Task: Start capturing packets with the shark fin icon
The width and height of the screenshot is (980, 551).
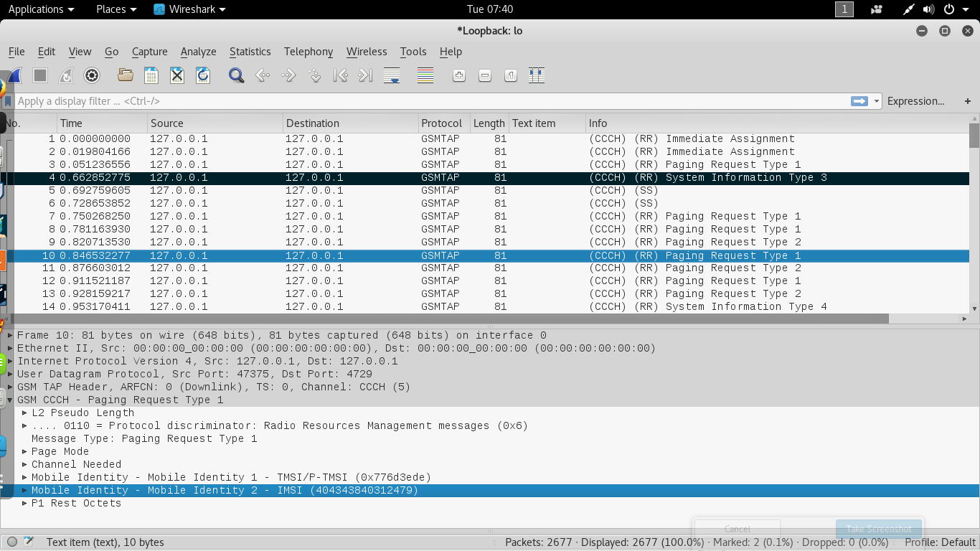Action: click(14, 75)
